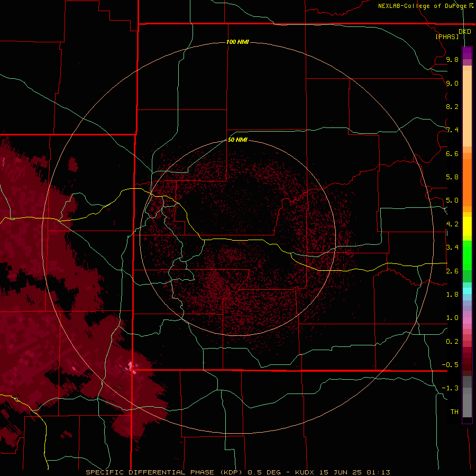Pick the pink band in the color scale
This screenshot has height=476, width=476.
[467, 321]
